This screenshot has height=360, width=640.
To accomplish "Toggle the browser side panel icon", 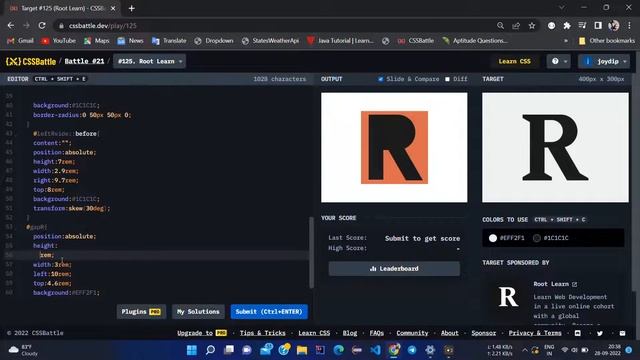I will pos(598,26).
